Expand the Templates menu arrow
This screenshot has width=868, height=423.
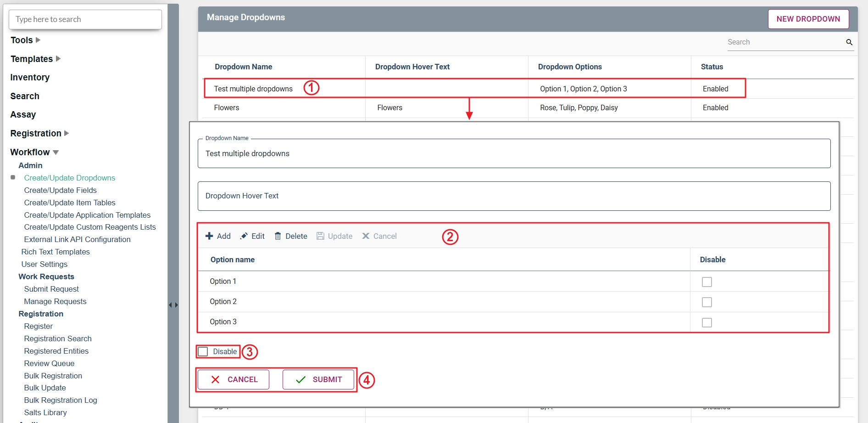pos(58,59)
